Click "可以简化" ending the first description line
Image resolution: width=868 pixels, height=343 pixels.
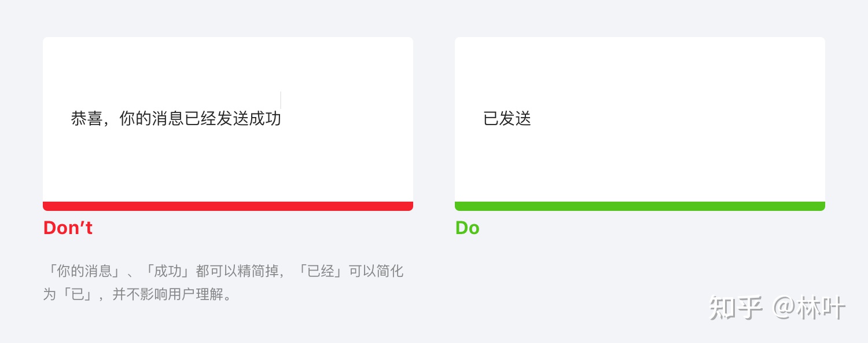376,271
